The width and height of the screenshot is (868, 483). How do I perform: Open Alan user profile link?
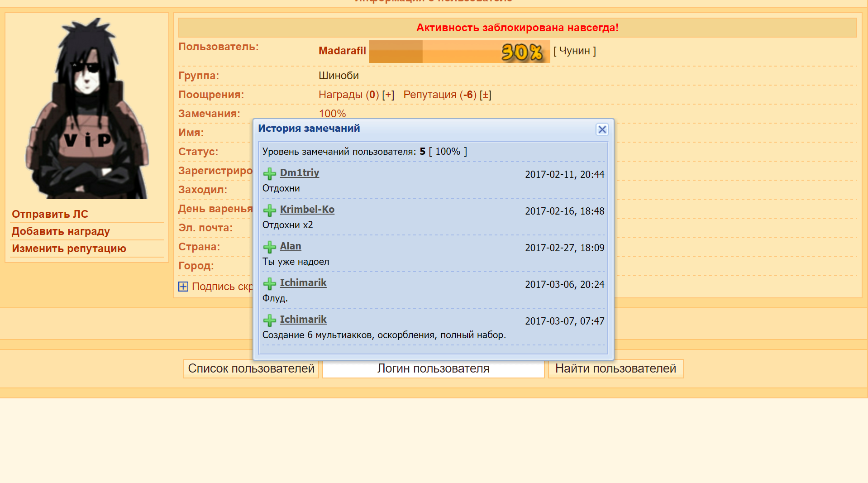click(x=291, y=246)
